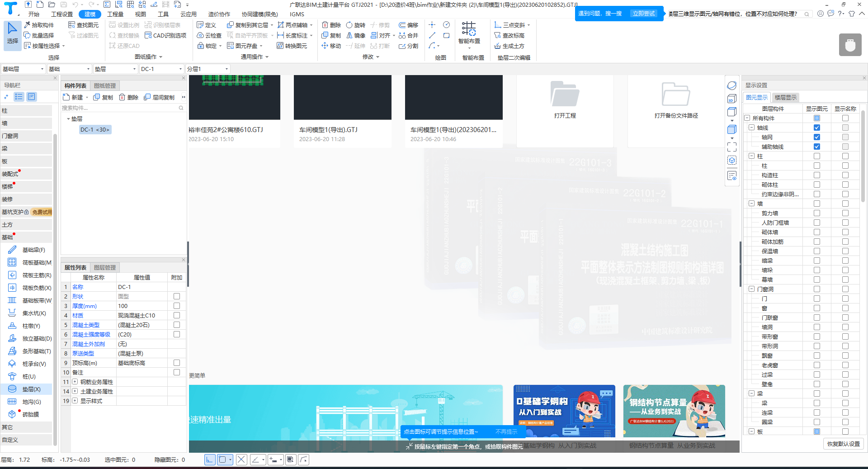The width and height of the screenshot is (868, 469).
Task: Open the 工程设置 ribbon tab
Action: coord(62,14)
